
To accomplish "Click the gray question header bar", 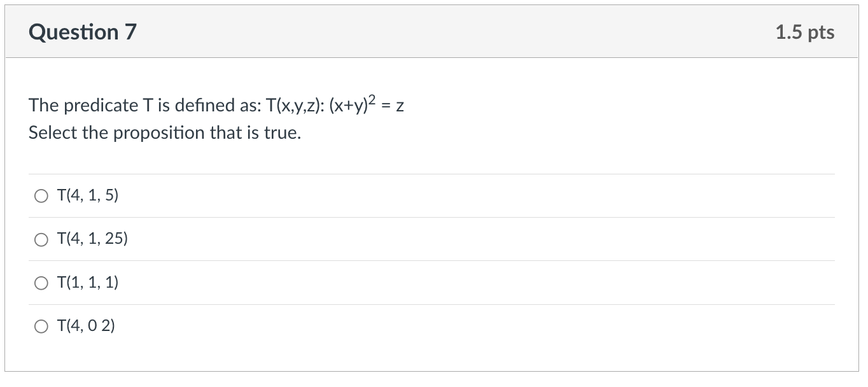I will [x=433, y=31].
